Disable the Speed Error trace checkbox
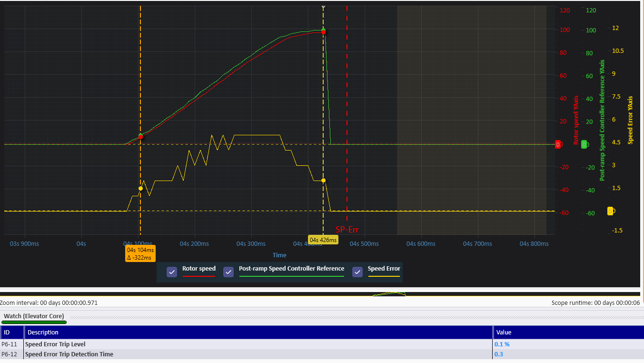This screenshot has width=644, height=363. click(357, 272)
